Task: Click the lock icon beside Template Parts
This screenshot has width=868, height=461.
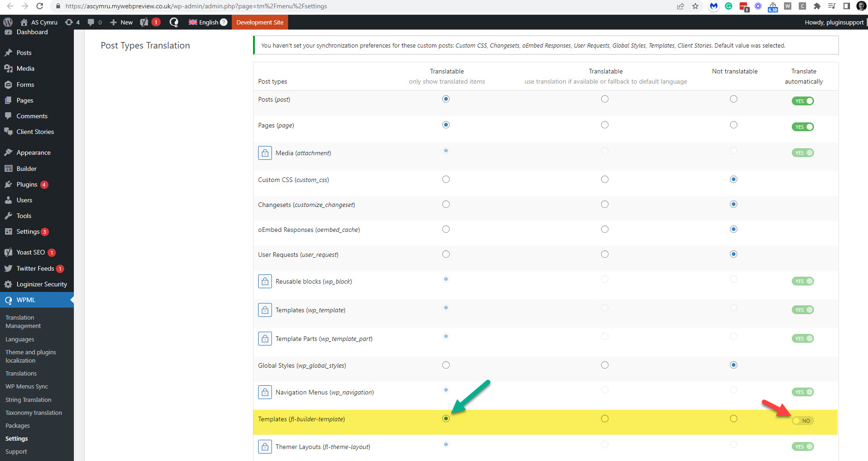Action: tap(265, 339)
